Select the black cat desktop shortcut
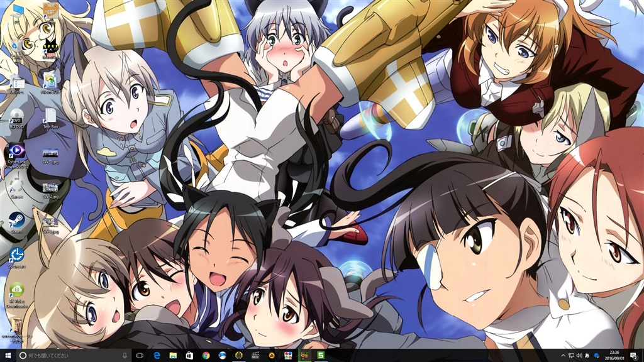The width and height of the screenshot is (644, 362). [x=50, y=48]
